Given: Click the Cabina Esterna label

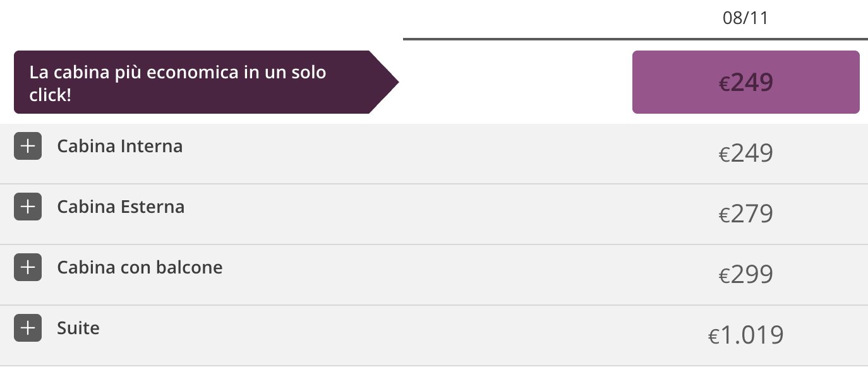Looking at the screenshot, I should point(121,207).
